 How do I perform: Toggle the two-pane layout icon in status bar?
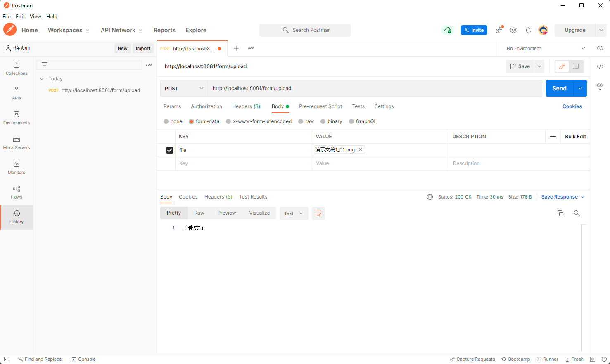[593, 359]
